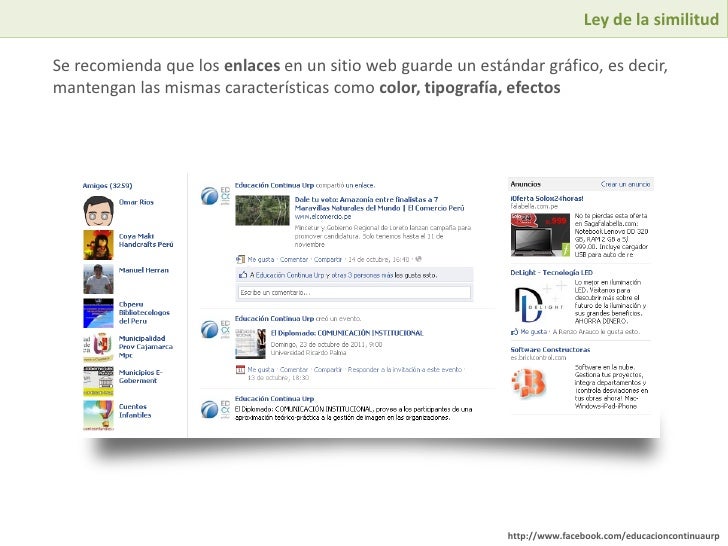Click Educación Continua Urp logo on shared-link post
The height and width of the screenshot is (546, 728).
coord(215,196)
